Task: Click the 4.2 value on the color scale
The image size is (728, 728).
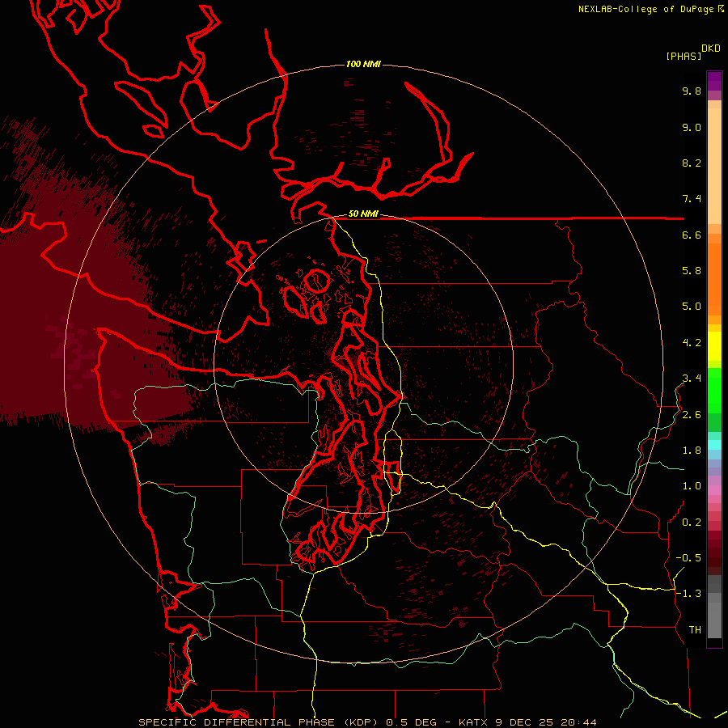Action: tap(692, 343)
